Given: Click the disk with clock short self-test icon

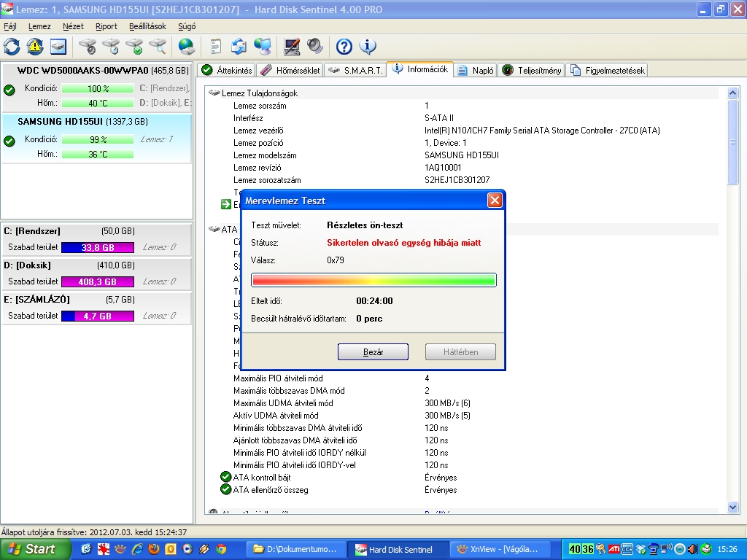Looking at the screenshot, I should (111, 46).
